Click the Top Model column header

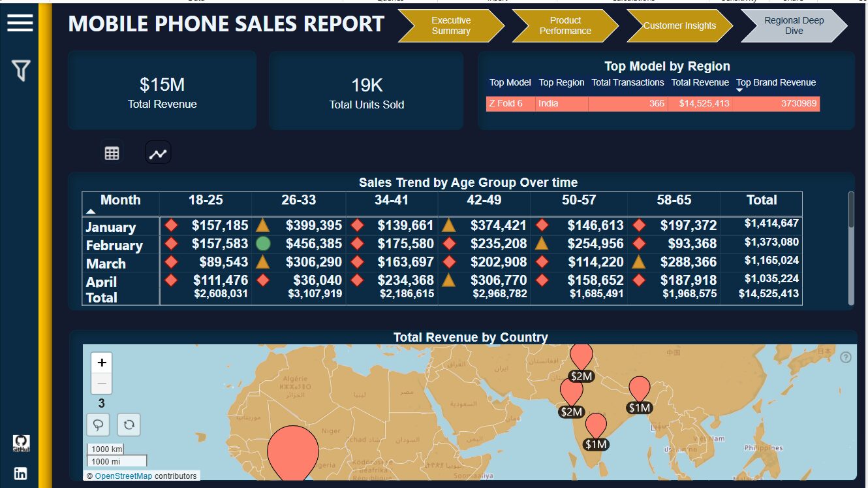point(510,82)
